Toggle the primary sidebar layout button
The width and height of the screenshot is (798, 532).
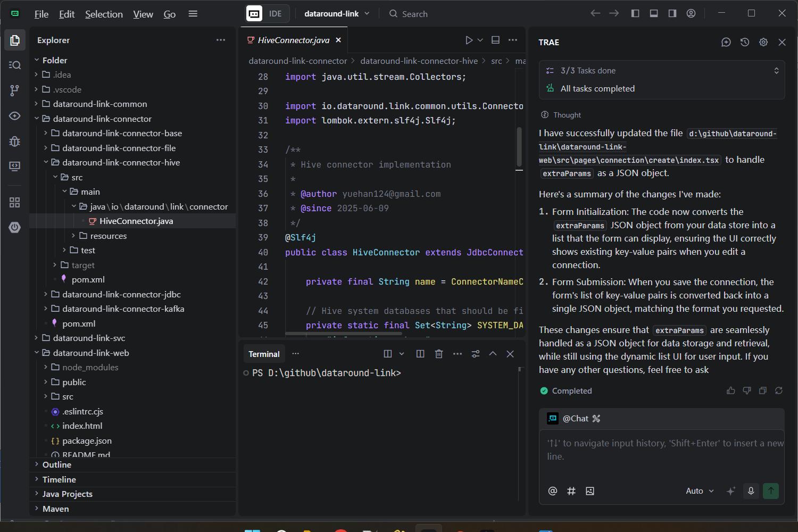click(635, 14)
